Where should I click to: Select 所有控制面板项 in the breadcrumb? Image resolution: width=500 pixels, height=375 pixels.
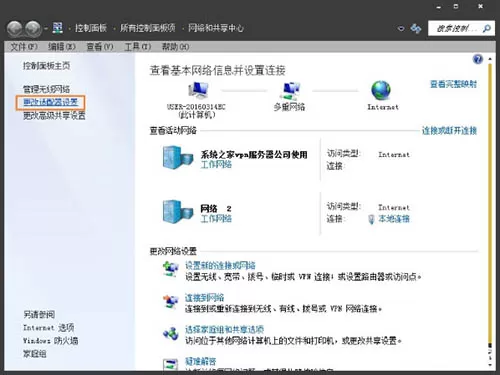pos(148,28)
